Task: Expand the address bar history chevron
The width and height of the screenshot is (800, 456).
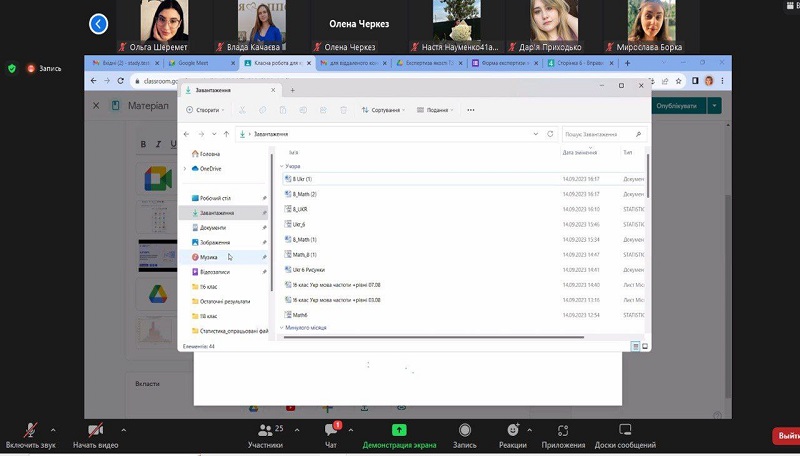Action: coord(536,134)
